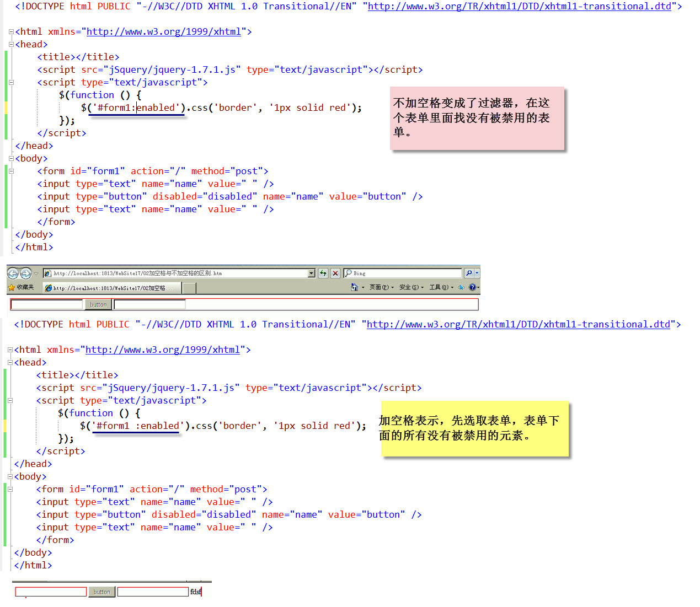Collapse the <form id="form1"> node in top code
700x607 pixels.
click(x=11, y=171)
